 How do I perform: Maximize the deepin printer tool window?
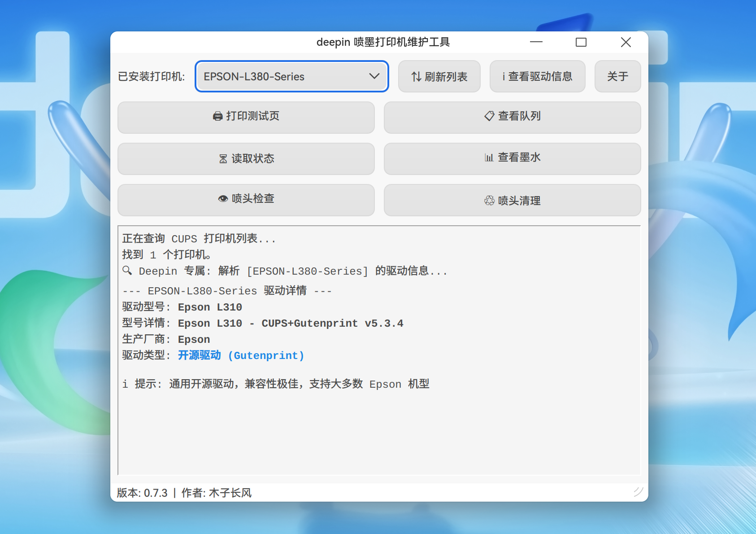(x=581, y=42)
